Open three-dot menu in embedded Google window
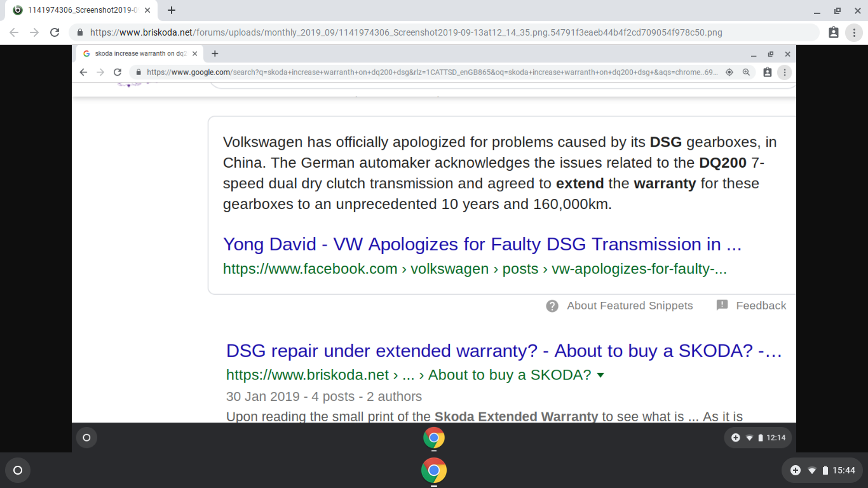This screenshot has height=488, width=868. 785,72
